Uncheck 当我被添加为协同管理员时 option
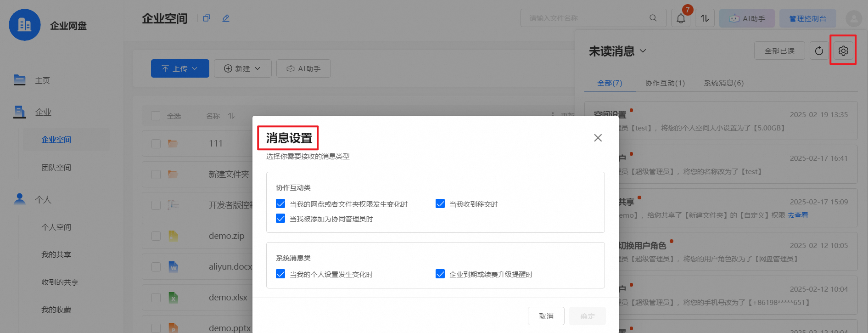Image resolution: width=868 pixels, height=333 pixels. click(x=280, y=218)
